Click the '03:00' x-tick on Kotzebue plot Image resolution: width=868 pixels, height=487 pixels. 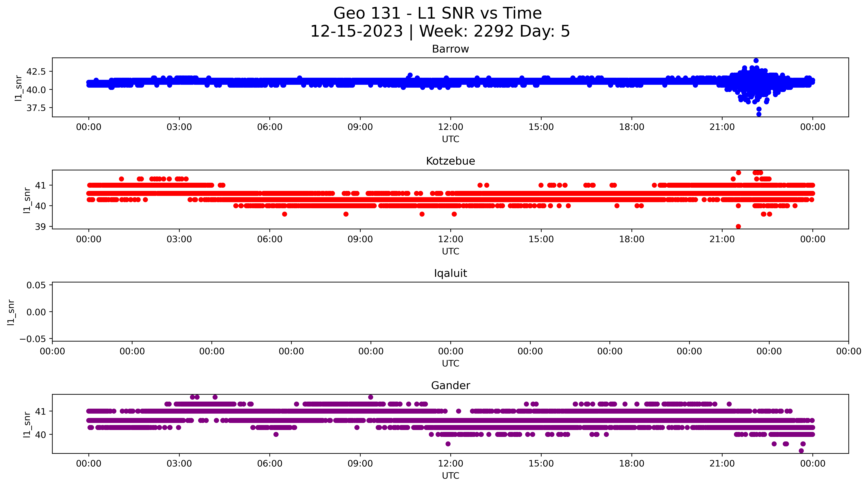[179, 239]
